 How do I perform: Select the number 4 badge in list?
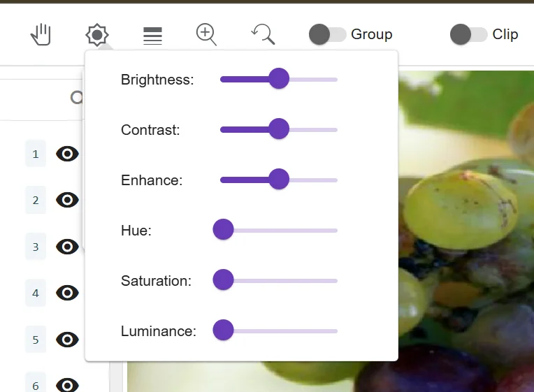[36, 293]
